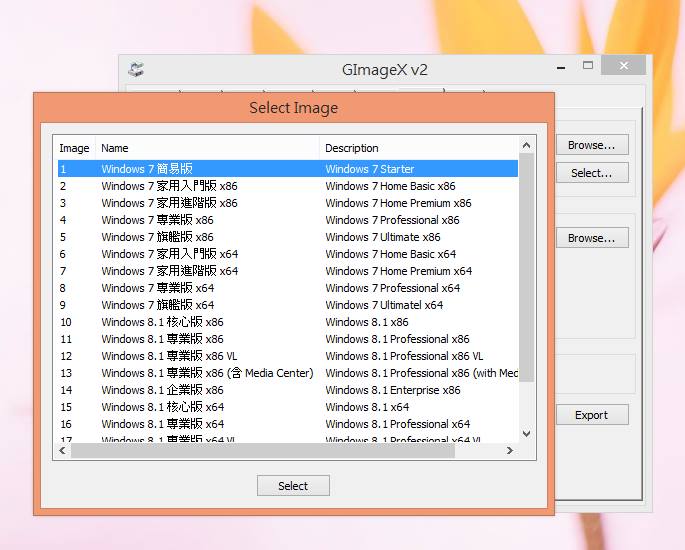Select image 3 Windows 7 家用進階版 x86

[288, 203]
